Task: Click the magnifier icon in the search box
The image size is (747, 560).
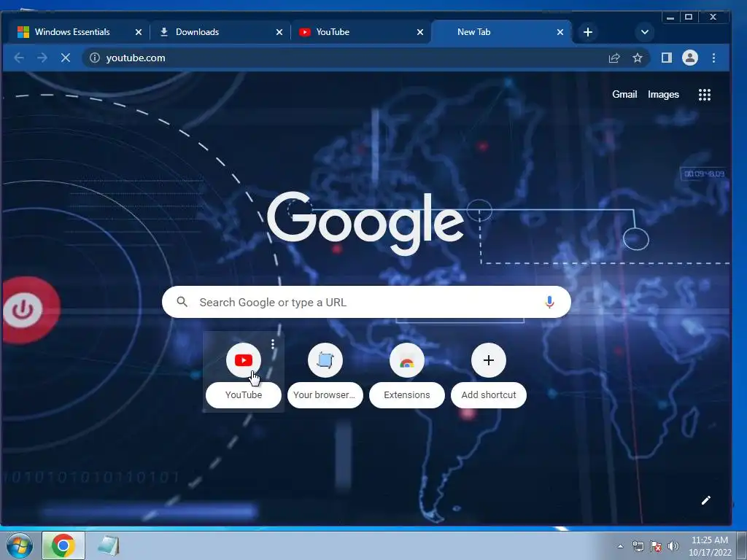Action: pos(182,301)
